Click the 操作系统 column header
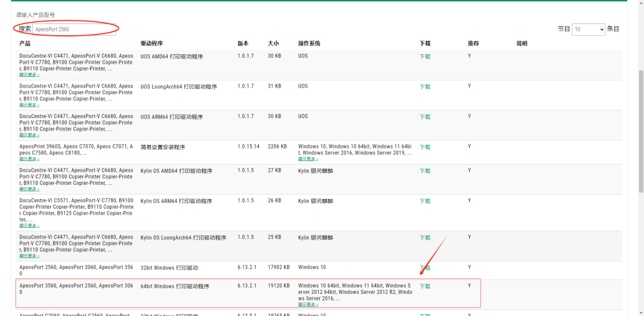 coord(309,44)
